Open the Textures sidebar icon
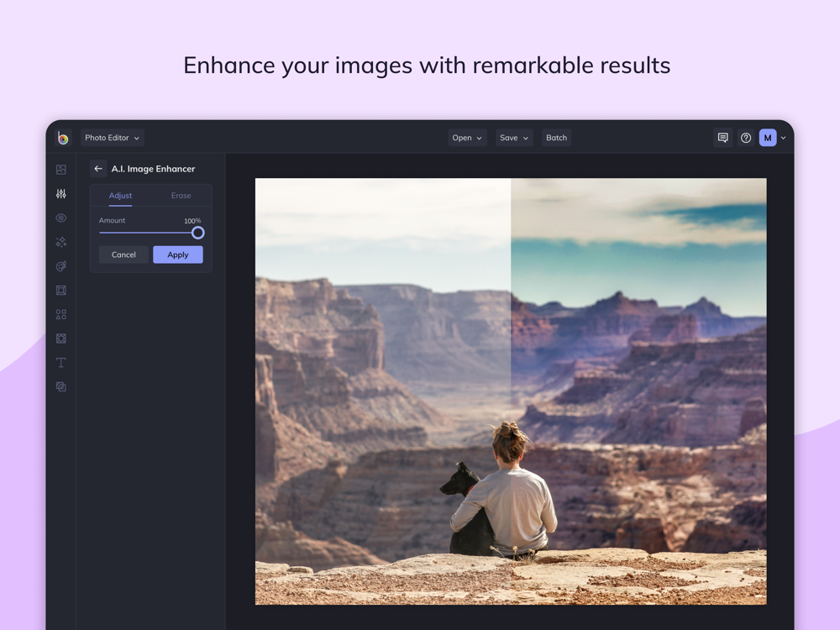Image resolution: width=840 pixels, height=630 pixels. point(61,386)
